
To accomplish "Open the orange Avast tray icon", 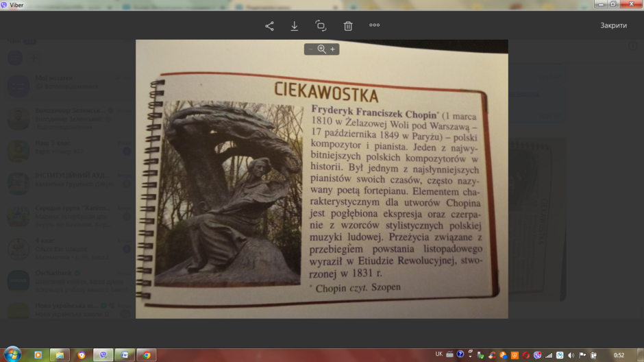I will (515, 355).
